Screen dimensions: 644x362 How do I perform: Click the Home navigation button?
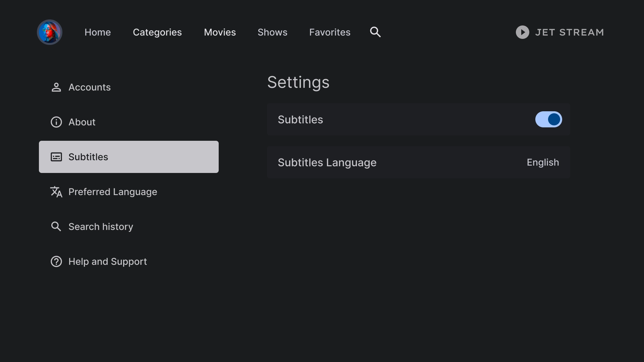pos(98,32)
